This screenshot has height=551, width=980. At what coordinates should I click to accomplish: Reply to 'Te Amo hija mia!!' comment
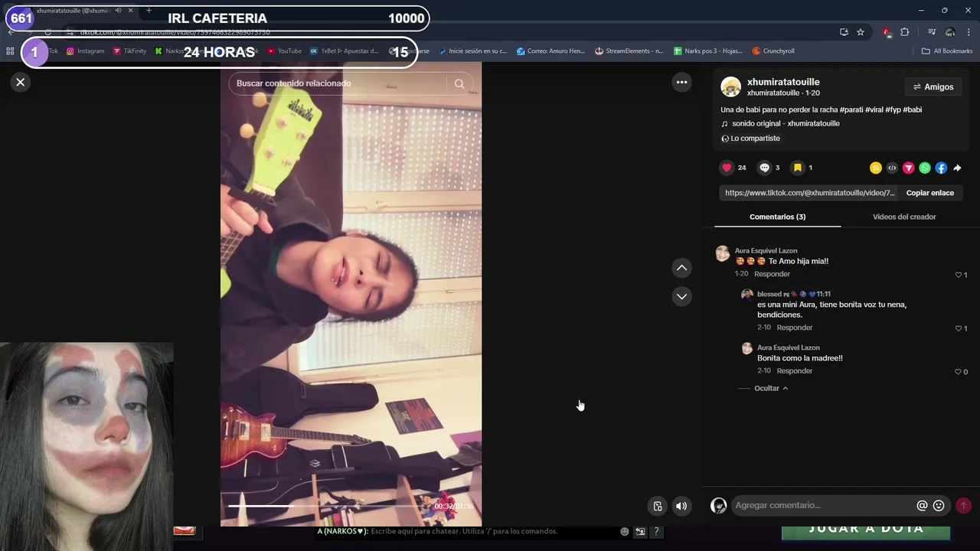coord(772,274)
